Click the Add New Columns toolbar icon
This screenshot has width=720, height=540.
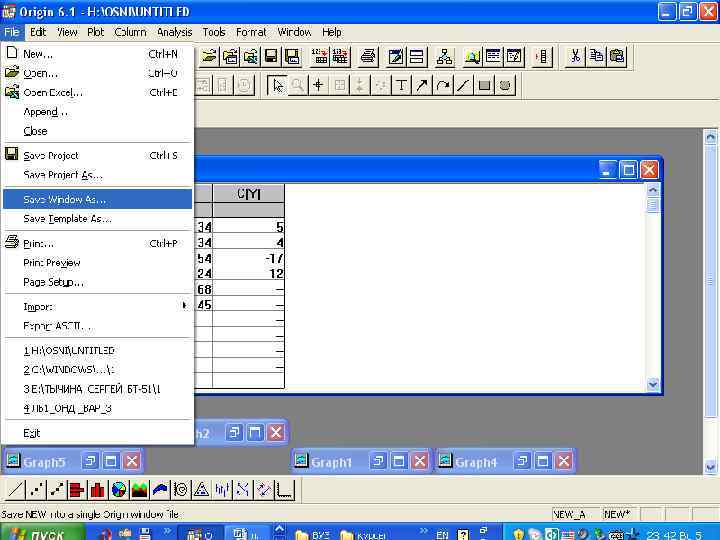point(542,57)
